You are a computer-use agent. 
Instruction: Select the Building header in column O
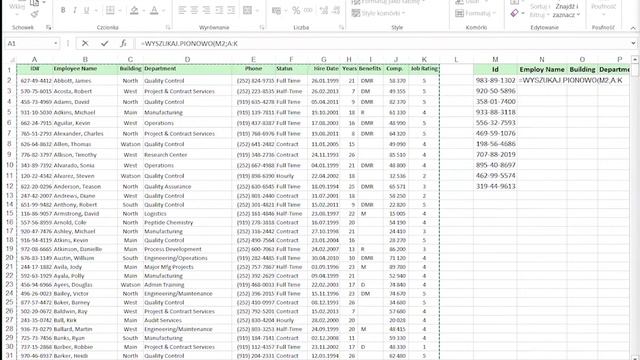click(582, 69)
